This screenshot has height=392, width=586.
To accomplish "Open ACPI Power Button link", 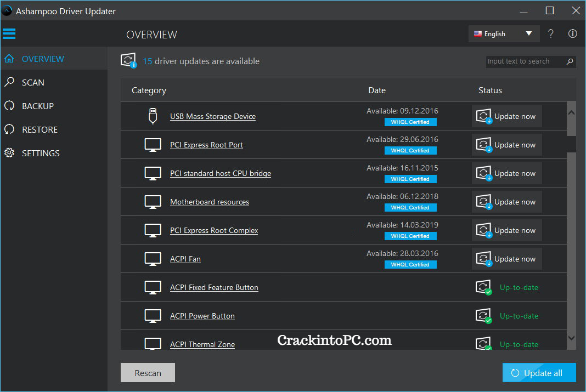I will [x=202, y=316].
